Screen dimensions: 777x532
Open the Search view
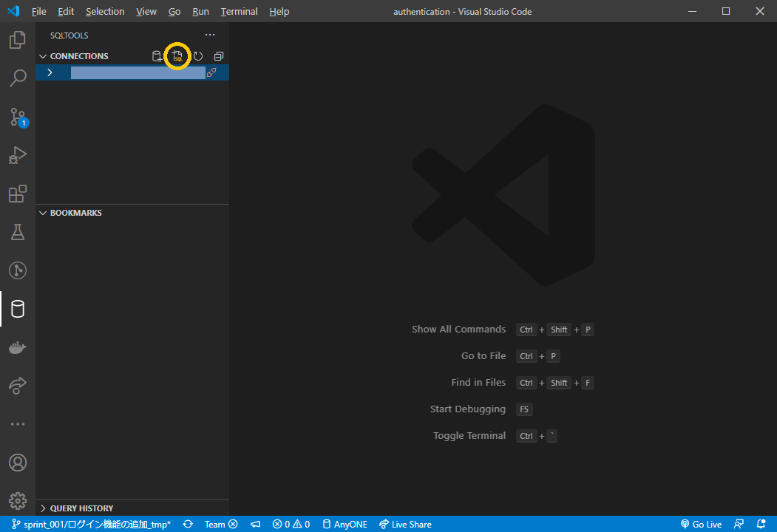[17, 78]
